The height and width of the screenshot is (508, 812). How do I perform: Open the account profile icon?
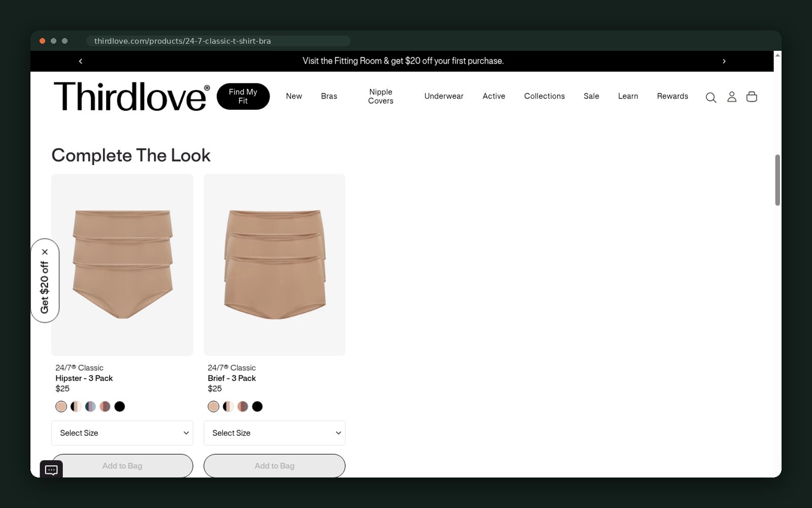pyautogui.click(x=732, y=97)
